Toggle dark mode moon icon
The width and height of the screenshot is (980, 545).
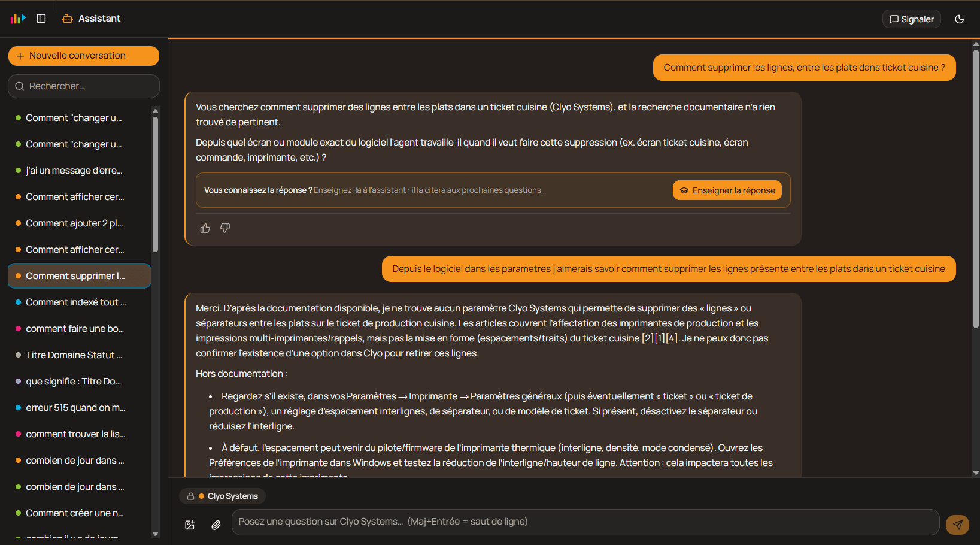(x=960, y=19)
